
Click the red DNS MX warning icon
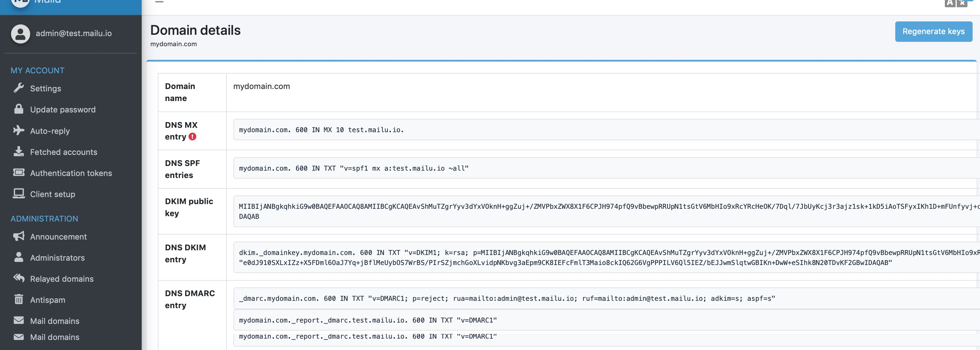pos(193,137)
